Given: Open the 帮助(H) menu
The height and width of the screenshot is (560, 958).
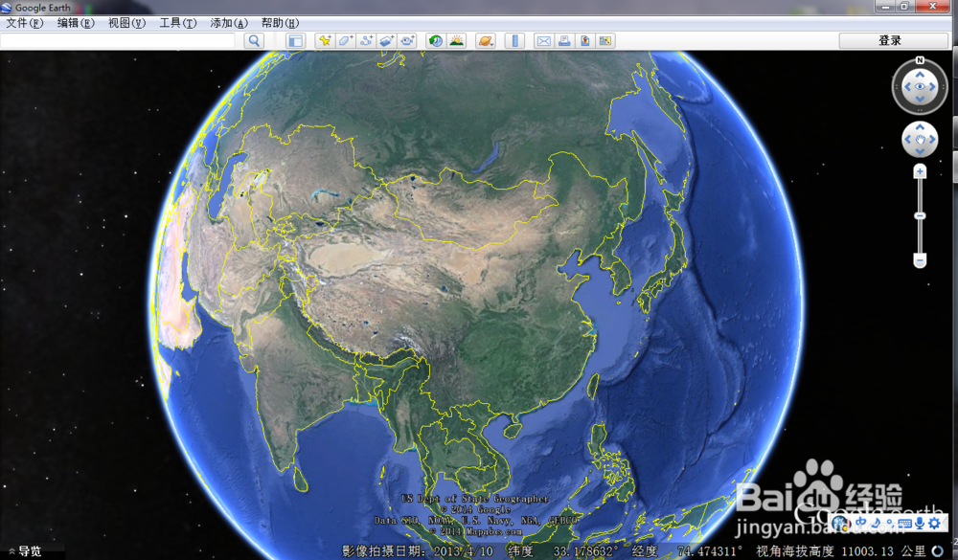Looking at the screenshot, I should (280, 23).
